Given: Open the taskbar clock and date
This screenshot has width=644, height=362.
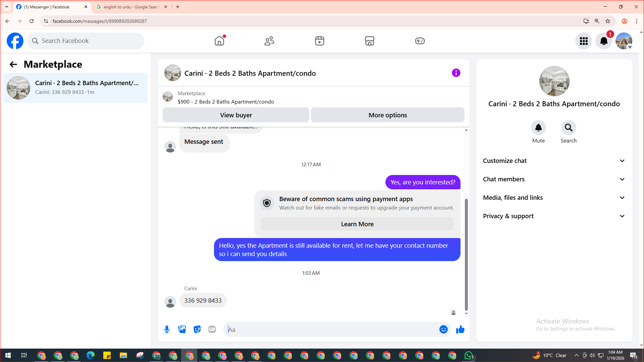Looking at the screenshot, I should [615, 355].
